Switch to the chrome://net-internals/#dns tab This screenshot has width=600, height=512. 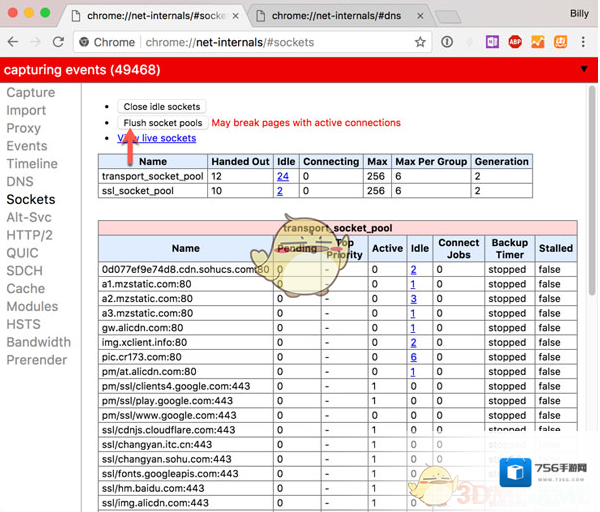coord(335,15)
